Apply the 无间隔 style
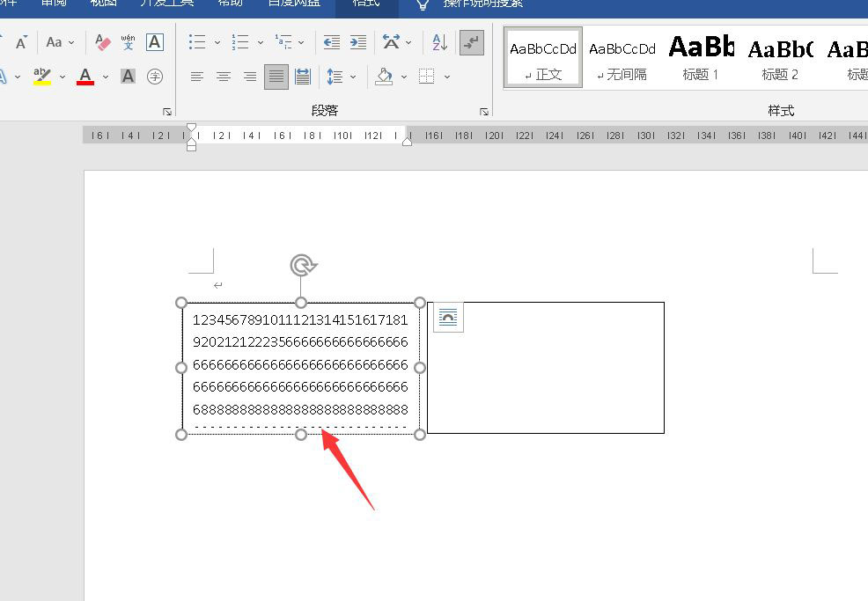 622,57
